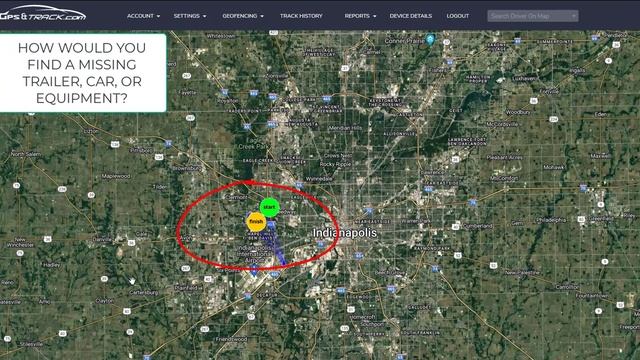The image size is (640, 360).
Task: Expand the SETTINGS dropdown menu
Action: pos(190,16)
